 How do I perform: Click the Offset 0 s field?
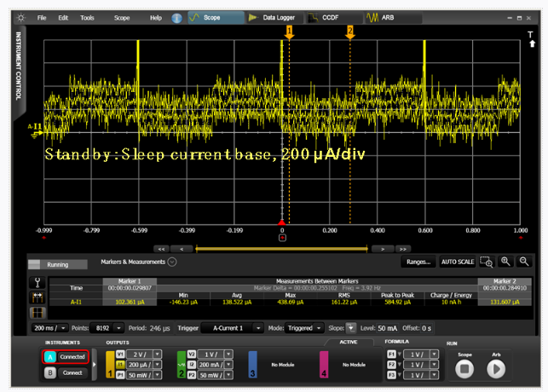click(x=426, y=328)
